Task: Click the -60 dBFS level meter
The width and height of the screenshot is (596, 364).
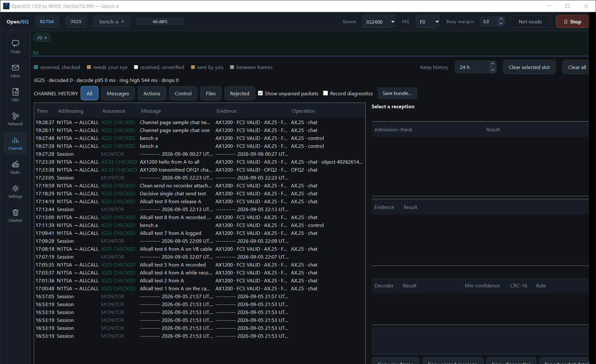Action: tap(160, 21)
